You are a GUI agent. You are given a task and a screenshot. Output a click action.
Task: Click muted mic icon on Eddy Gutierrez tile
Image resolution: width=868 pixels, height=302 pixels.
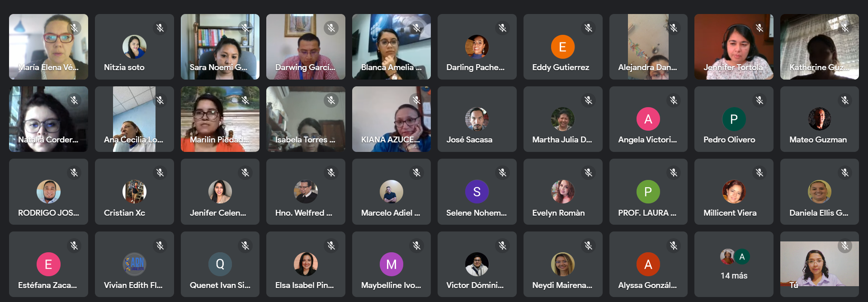coord(588,28)
